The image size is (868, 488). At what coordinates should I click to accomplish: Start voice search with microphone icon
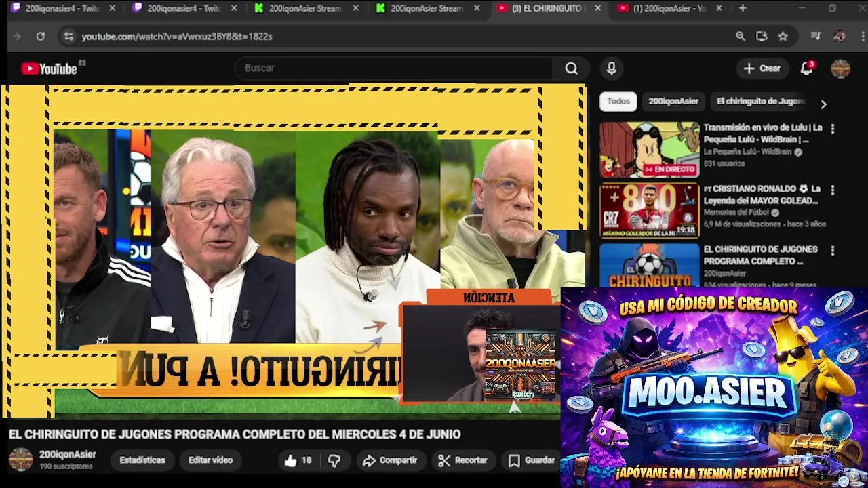pyautogui.click(x=611, y=68)
